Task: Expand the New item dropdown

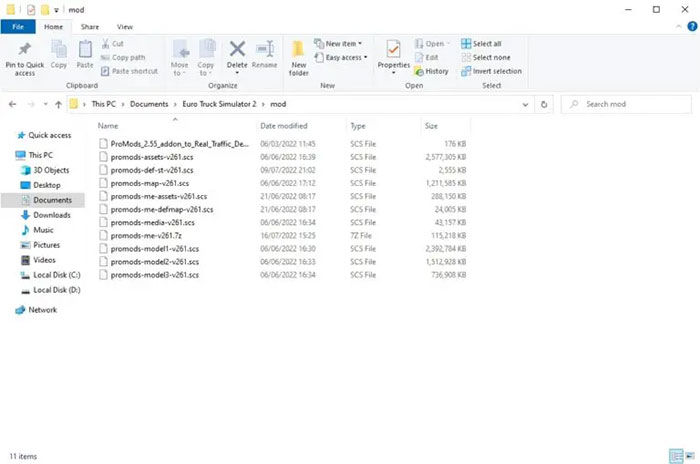Action: tap(340, 44)
